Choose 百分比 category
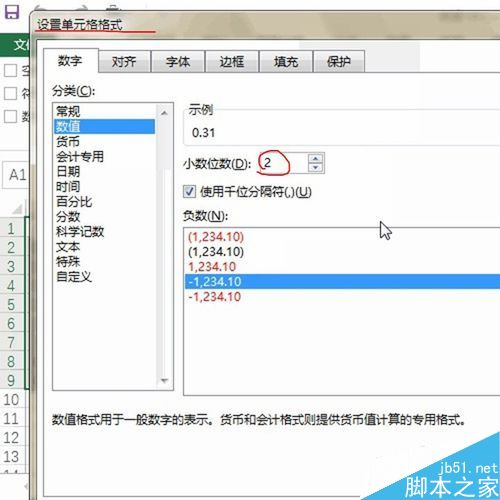The image size is (500, 500). (x=104, y=201)
